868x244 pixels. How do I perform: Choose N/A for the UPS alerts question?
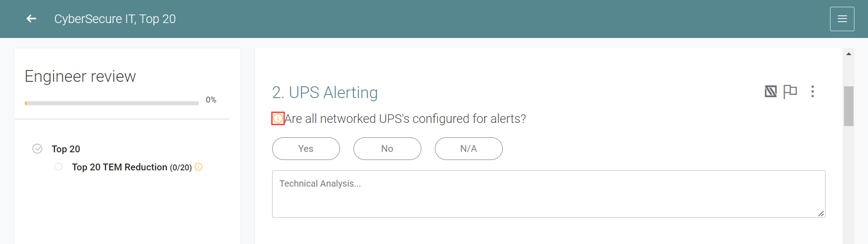click(x=468, y=149)
